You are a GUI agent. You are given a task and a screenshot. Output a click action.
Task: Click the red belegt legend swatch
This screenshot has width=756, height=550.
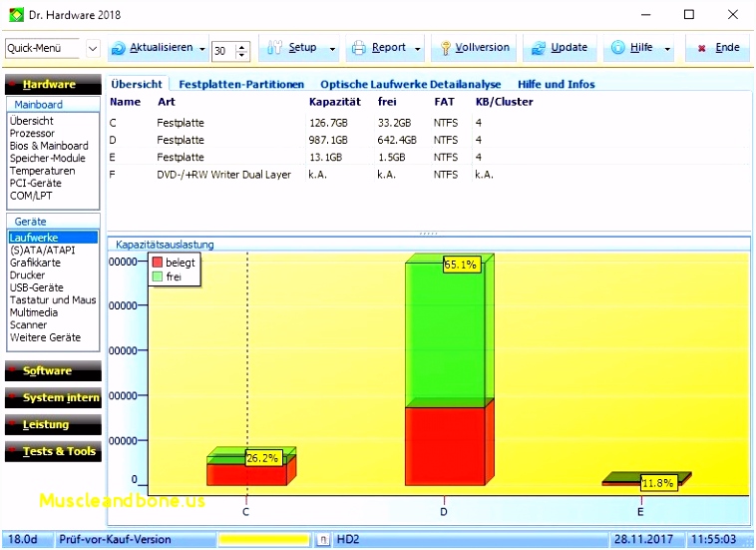(158, 262)
